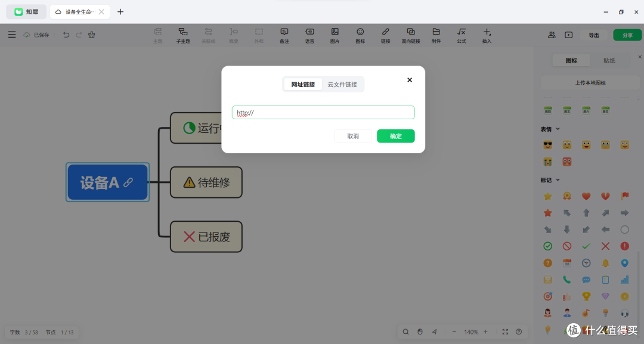
Task: Click 上传本地图标 upload button
Action: click(x=590, y=83)
